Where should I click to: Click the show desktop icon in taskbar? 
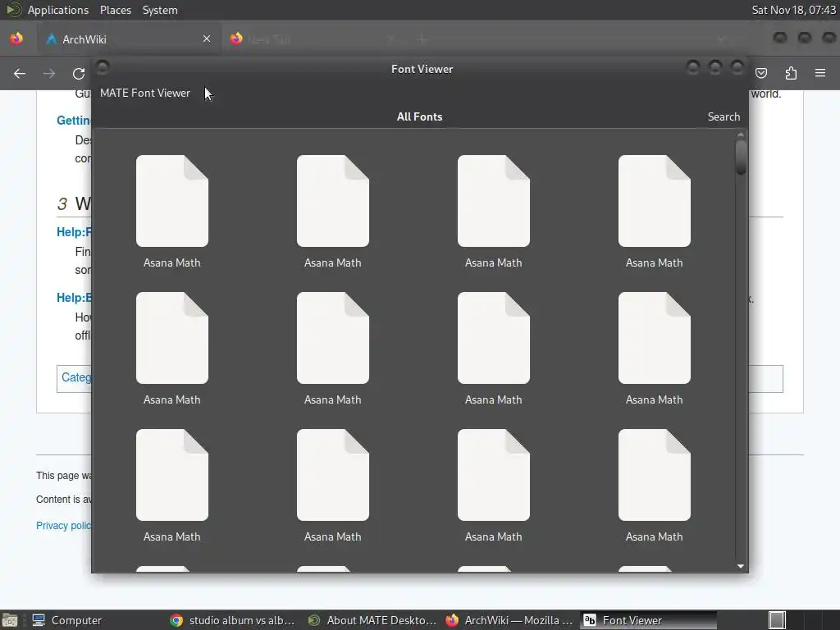pos(10,620)
